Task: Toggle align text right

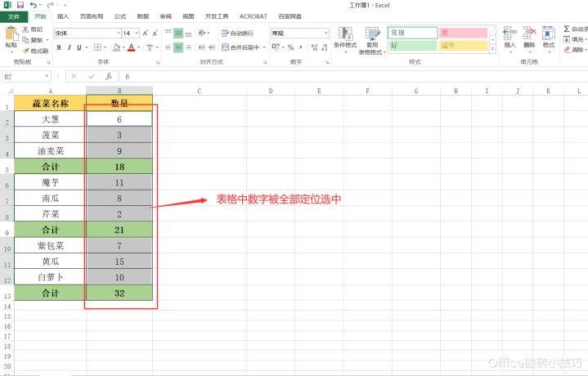Action: (189, 47)
